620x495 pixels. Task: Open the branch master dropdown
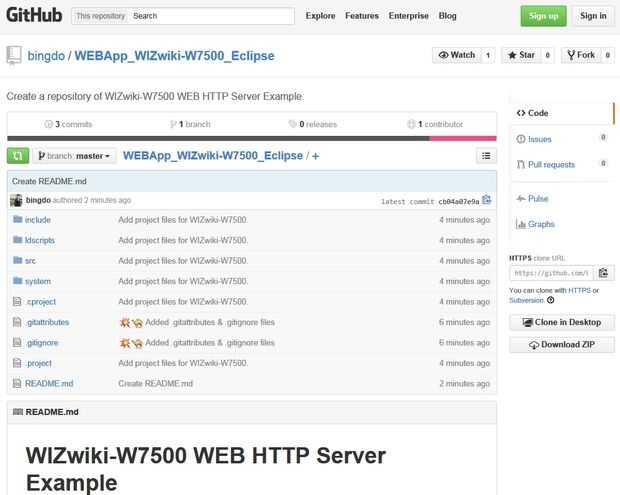click(74, 156)
